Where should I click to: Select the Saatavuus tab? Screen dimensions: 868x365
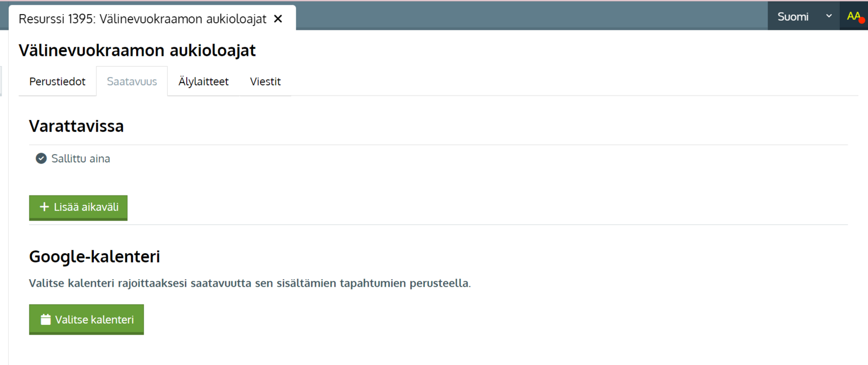[x=132, y=81]
